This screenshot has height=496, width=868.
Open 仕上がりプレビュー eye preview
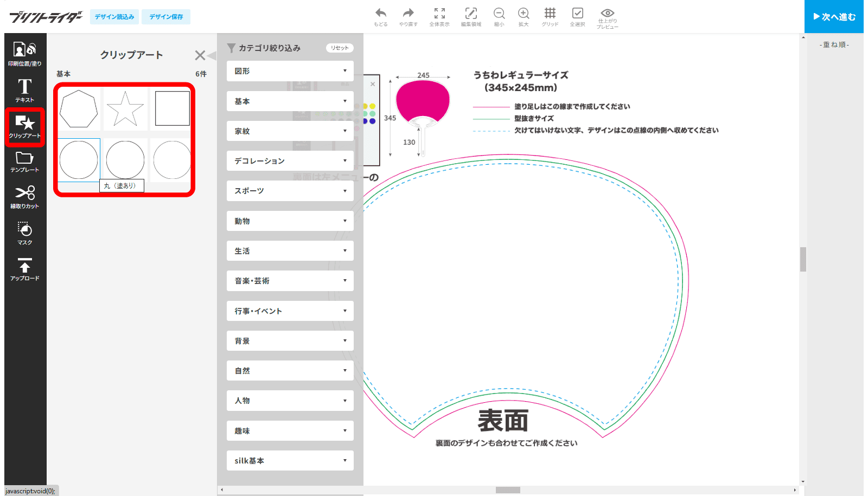click(x=608, y=18)
